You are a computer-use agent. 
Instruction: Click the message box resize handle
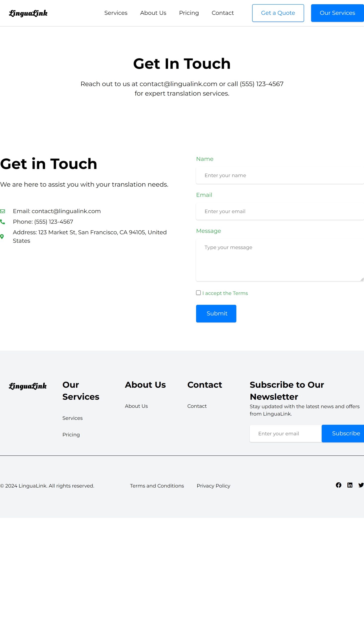coord(362,279)
